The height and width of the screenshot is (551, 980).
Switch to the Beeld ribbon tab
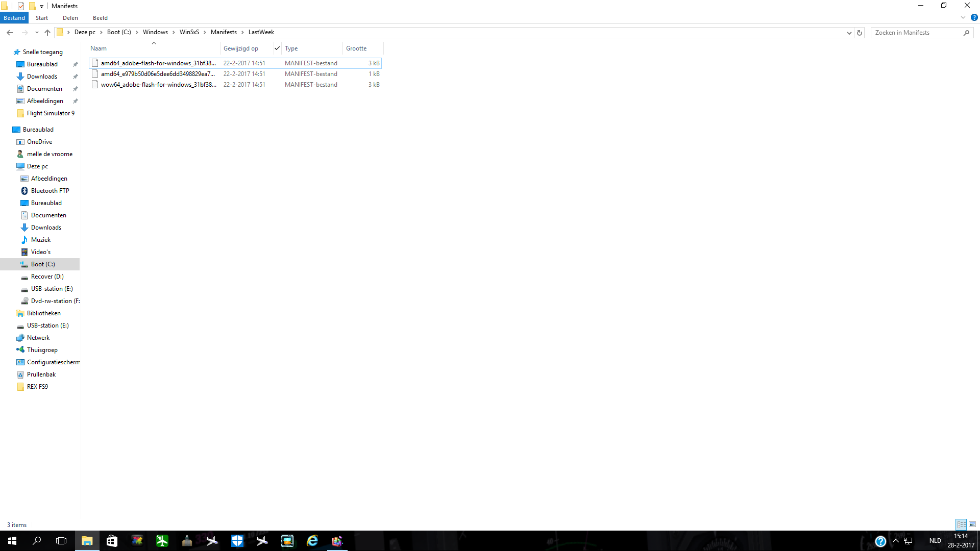pos(100,18)
